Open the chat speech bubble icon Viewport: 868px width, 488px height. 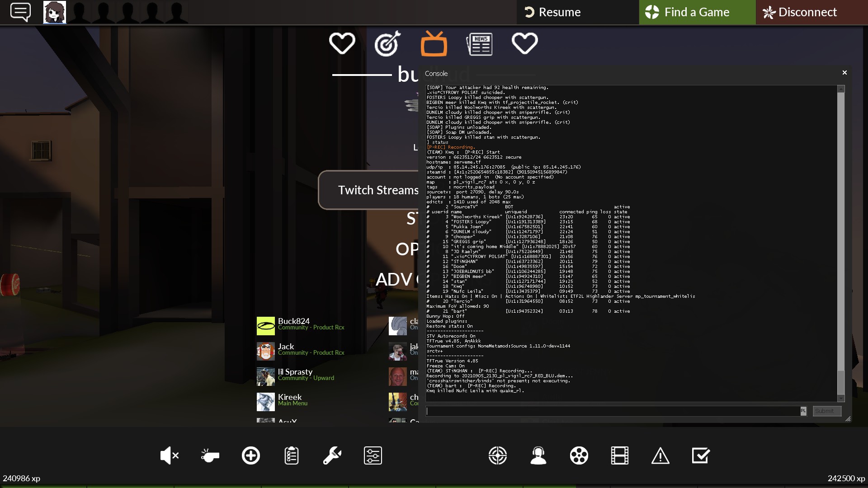(x=20, y=12)
